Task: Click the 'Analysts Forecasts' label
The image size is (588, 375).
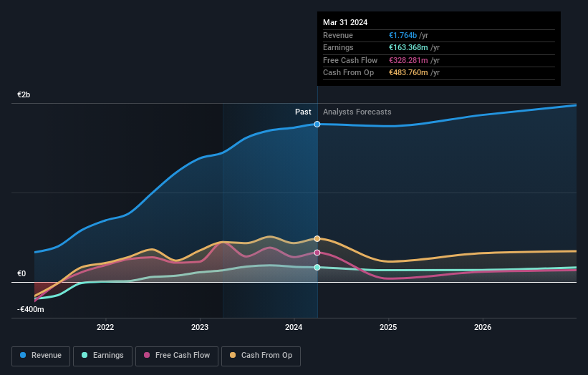Action: click(357, 112)
